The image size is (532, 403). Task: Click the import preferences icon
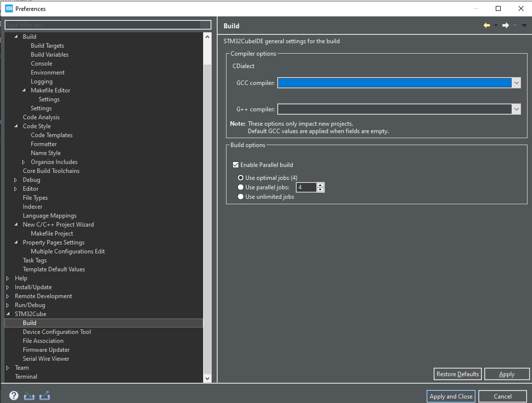[29, 396]
